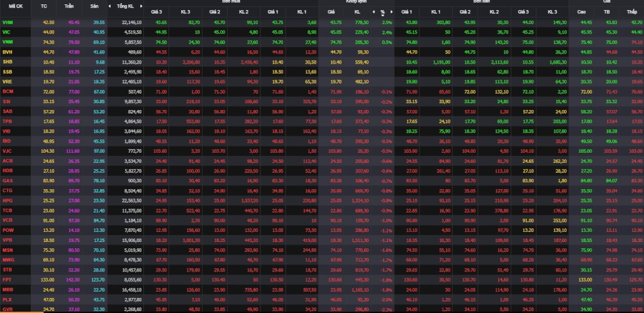The height and width of the screenshot is (313, 644).
Task: Open the GAS stock symbol
Action: tap(8, 180)
